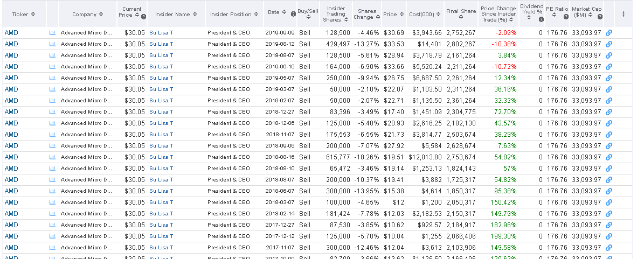Open chart icon for the 2018-06-07 trade row

click(x=52, y=191)
